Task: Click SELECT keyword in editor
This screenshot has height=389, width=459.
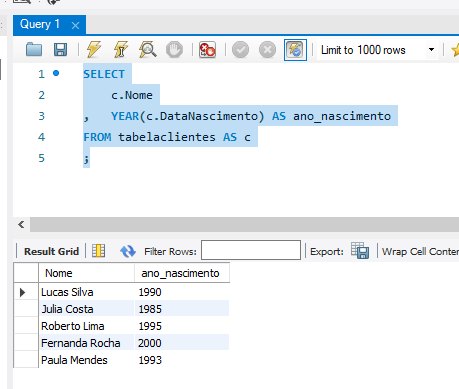Action: click(104, 74)
